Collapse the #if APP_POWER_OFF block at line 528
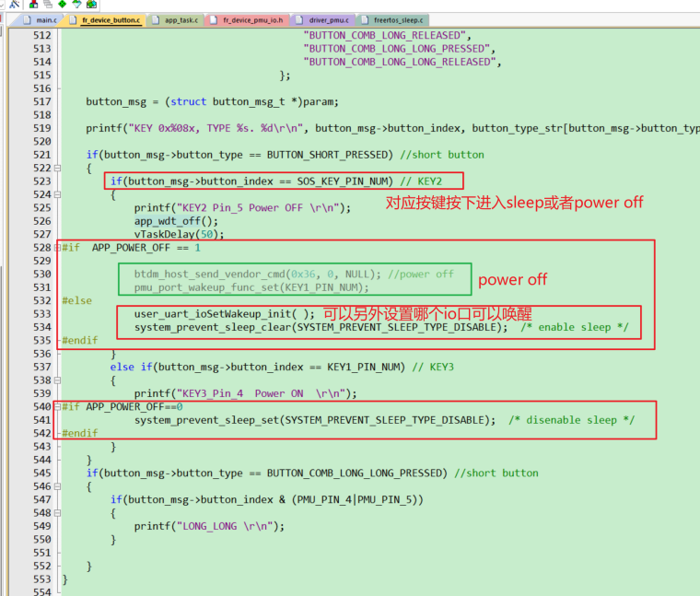Screen dimensions: 700x596 (x=57, y=248)
